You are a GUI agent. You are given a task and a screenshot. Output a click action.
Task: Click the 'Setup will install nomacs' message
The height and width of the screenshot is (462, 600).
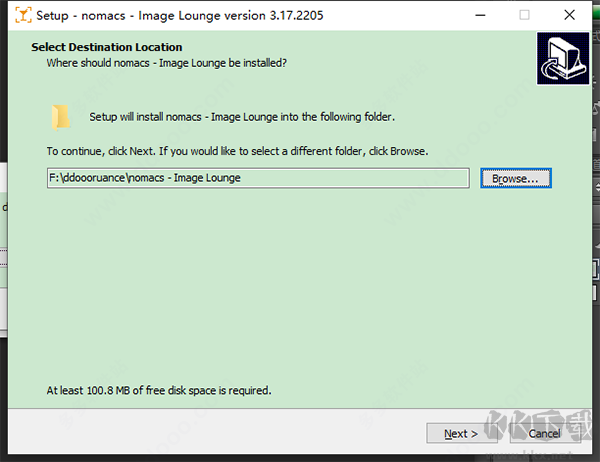(x=242, y=117)
